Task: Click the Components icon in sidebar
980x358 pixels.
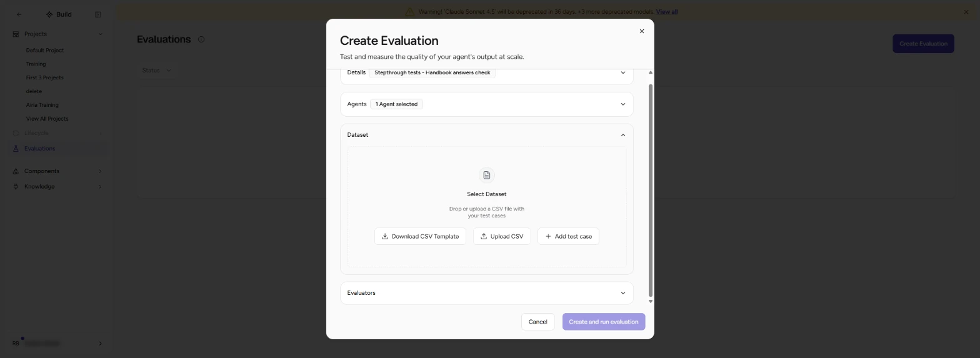Action: (x=16, y=171)
